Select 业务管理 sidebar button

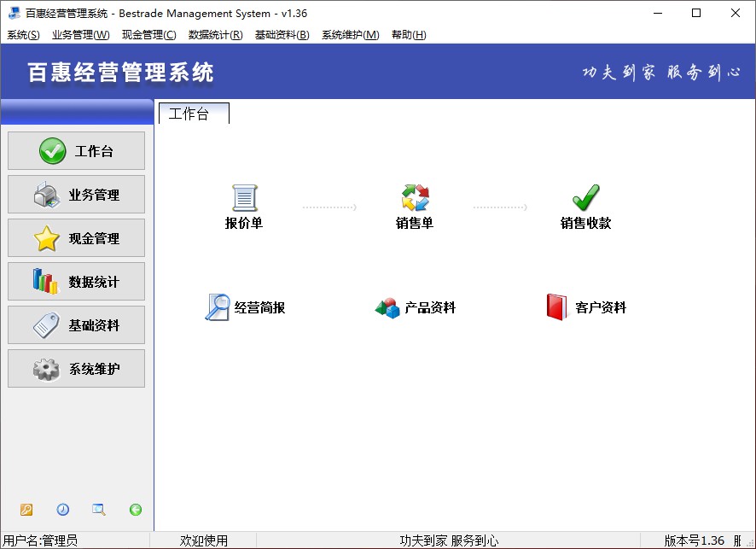[76, 195]
